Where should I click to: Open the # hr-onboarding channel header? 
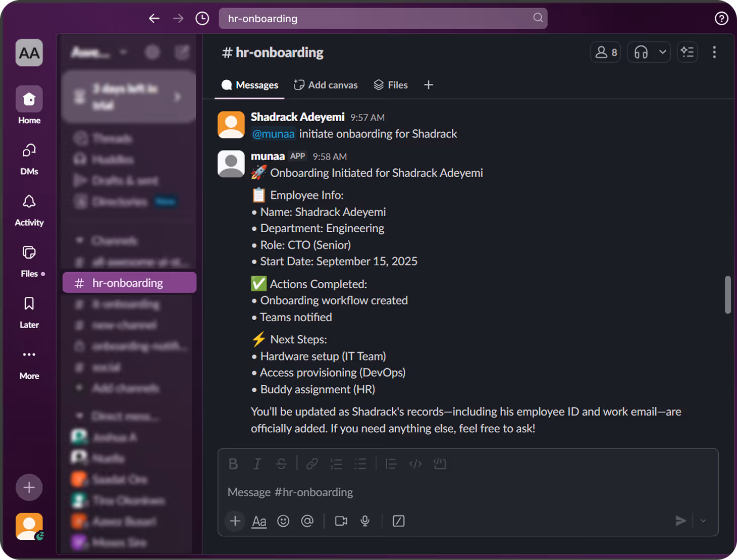[273, 52]
